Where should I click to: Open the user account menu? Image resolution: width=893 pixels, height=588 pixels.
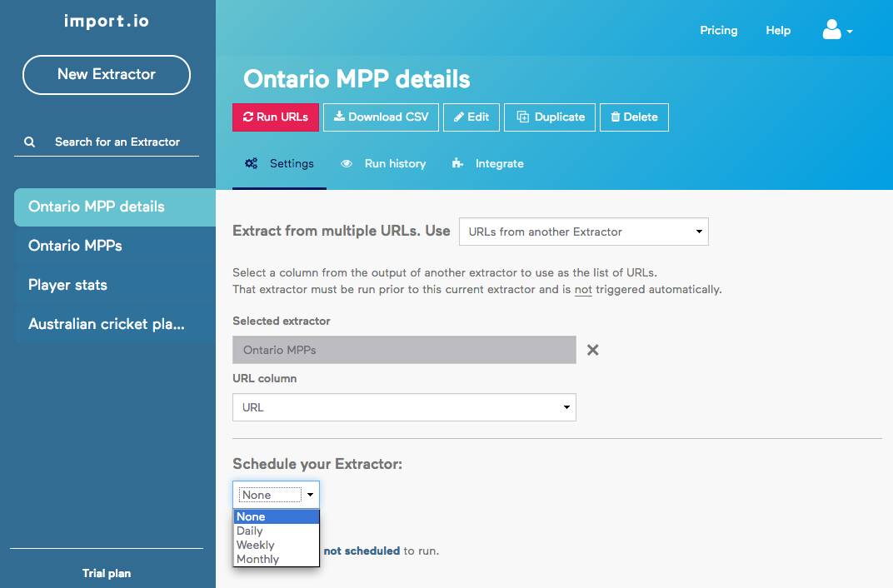click(837, 30)
